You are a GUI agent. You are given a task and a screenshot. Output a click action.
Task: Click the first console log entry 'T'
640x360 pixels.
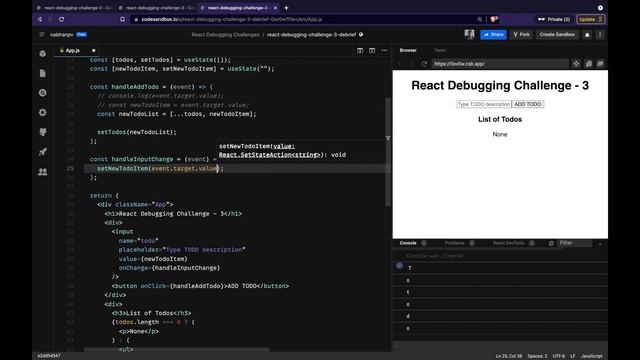coord(500,268)
